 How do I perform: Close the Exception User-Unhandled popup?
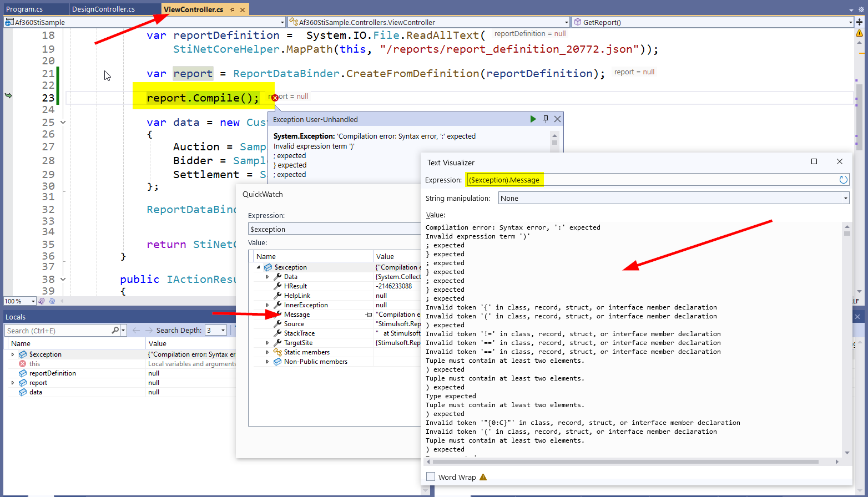(x=558, y=119)
